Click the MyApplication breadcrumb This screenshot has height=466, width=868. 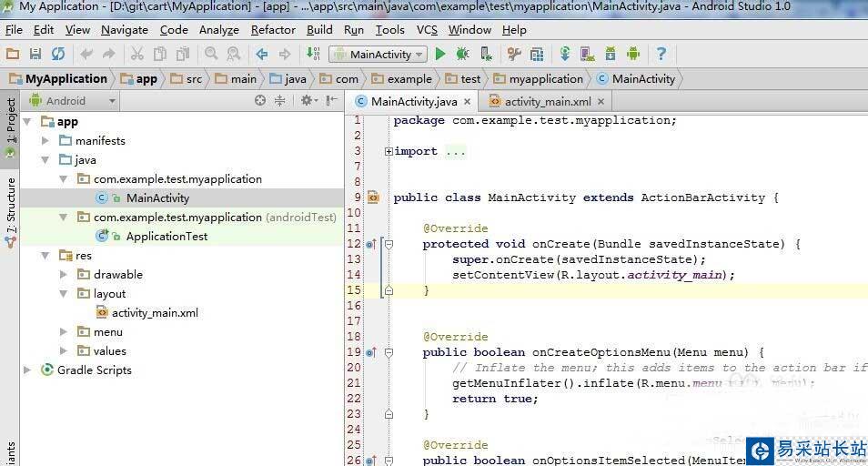[x=58, y=78]
